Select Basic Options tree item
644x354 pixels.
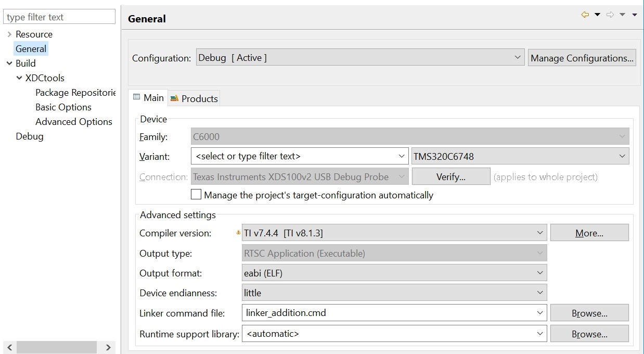[x=63, y=107]
